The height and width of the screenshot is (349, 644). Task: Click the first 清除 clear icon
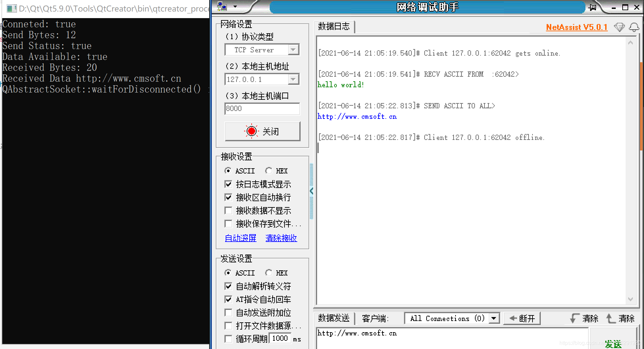click(x=575, y=318)
